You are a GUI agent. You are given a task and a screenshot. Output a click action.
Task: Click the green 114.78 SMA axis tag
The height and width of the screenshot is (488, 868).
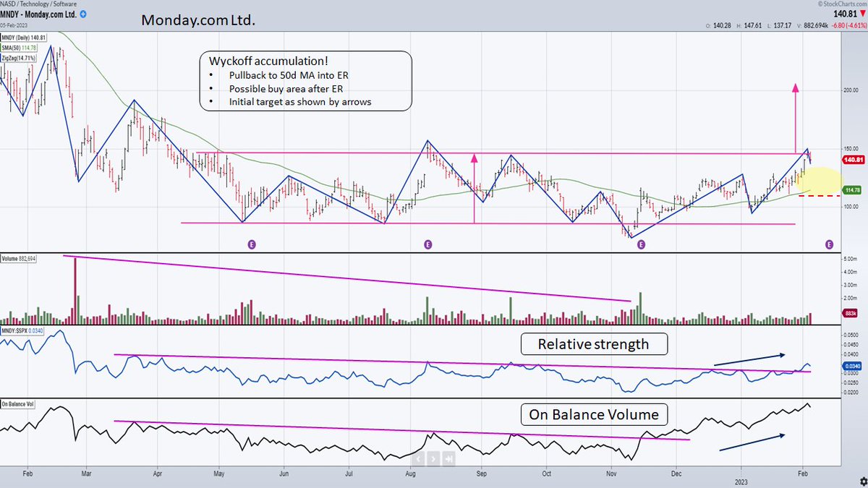coord(851,189)
